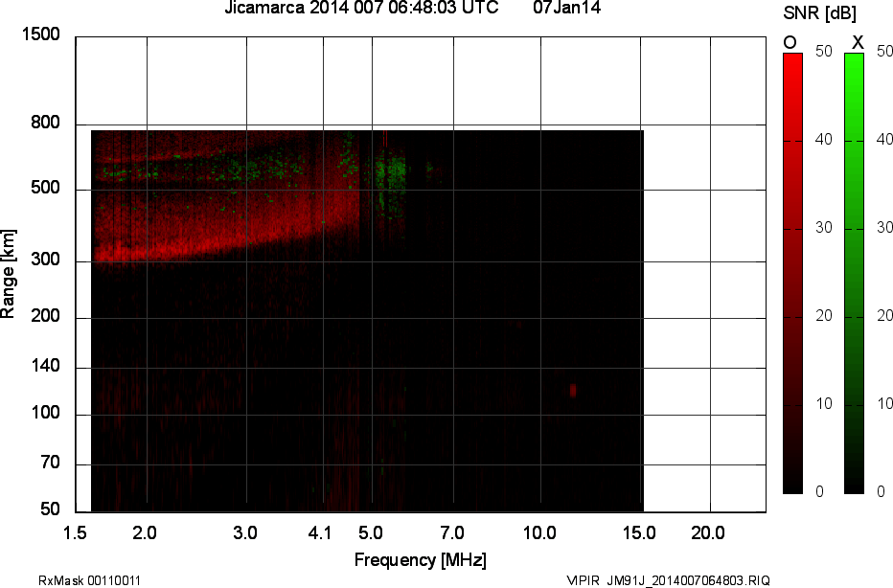Select the 'VIPIR JM91J_2014007064803.RIQ' file name
The height and width of the screenshot is (588, 893).
click(x=668, y=580)
